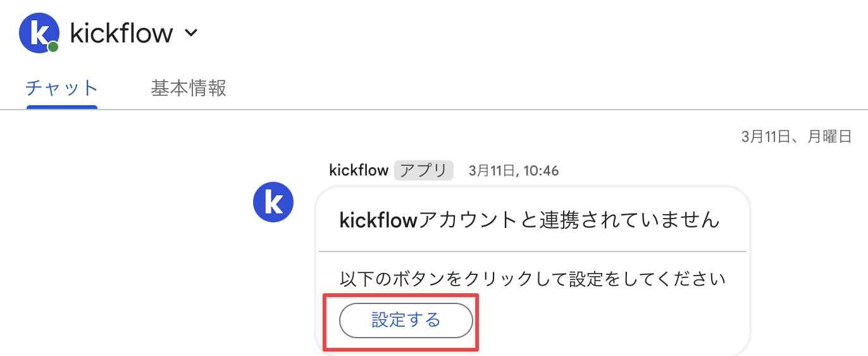The height and width of the screenshot is (356, 868).
Task: Click the kickflow logo avatar in the header
Action: coord(39,32)
